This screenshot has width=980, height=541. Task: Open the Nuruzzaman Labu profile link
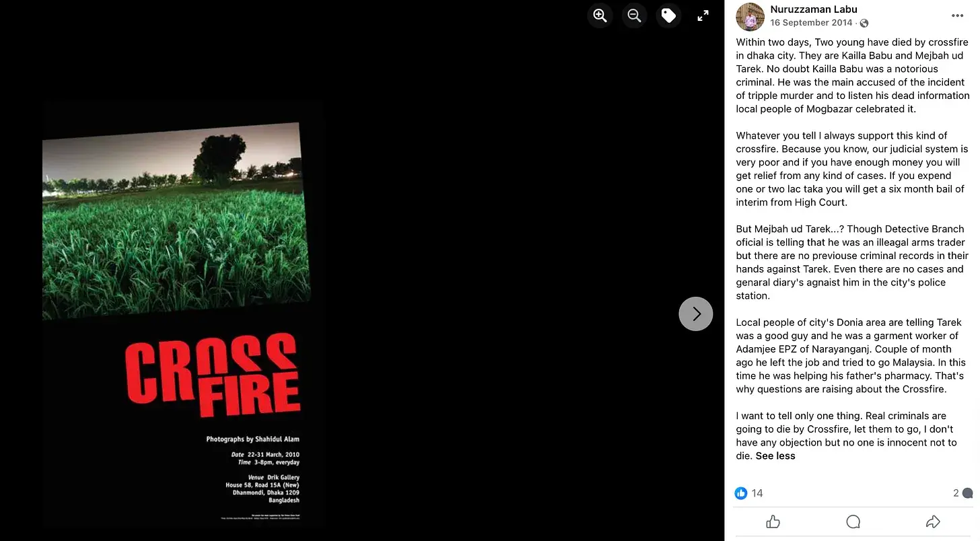[814, 9]
